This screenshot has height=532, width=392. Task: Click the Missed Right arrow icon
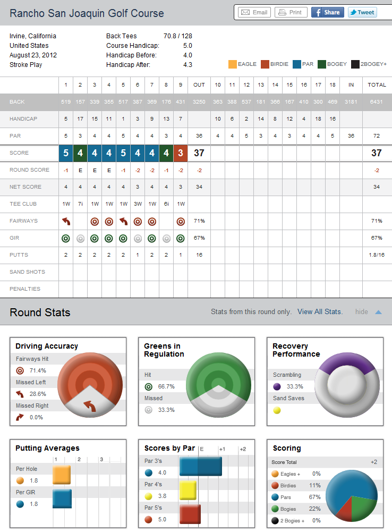click(x=20, y=418)
